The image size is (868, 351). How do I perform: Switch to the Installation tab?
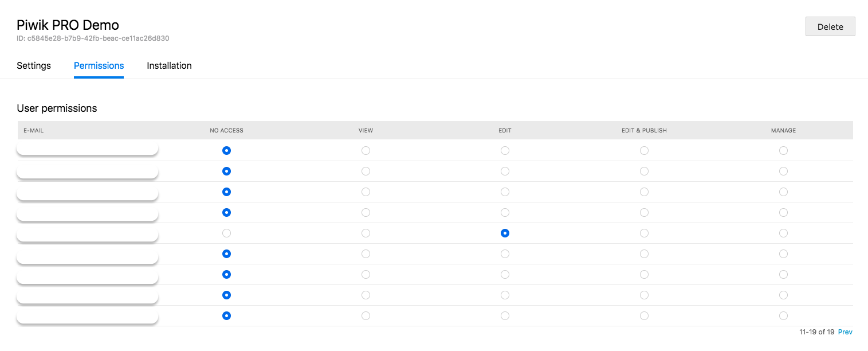click(x=169, y=65)
